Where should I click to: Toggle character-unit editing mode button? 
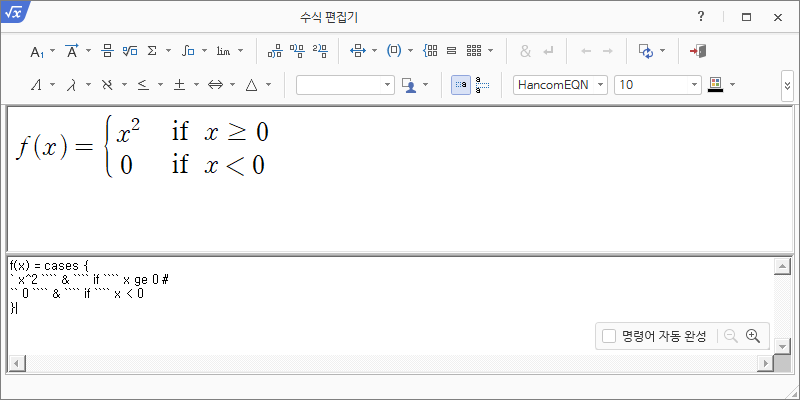(461, 85)
